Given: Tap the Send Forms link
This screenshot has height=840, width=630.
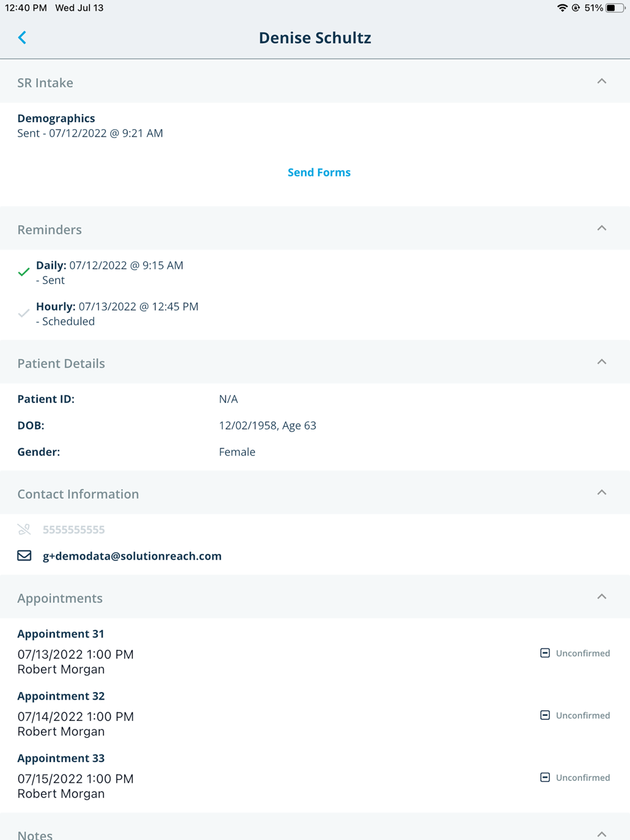Looking at the screenshot, I should click(319, 173).
